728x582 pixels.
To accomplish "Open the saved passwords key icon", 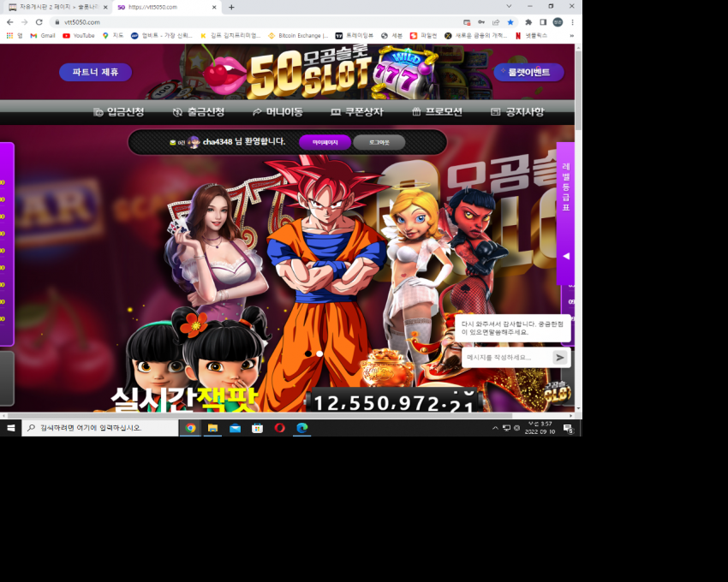I will (x=481, y=22).
